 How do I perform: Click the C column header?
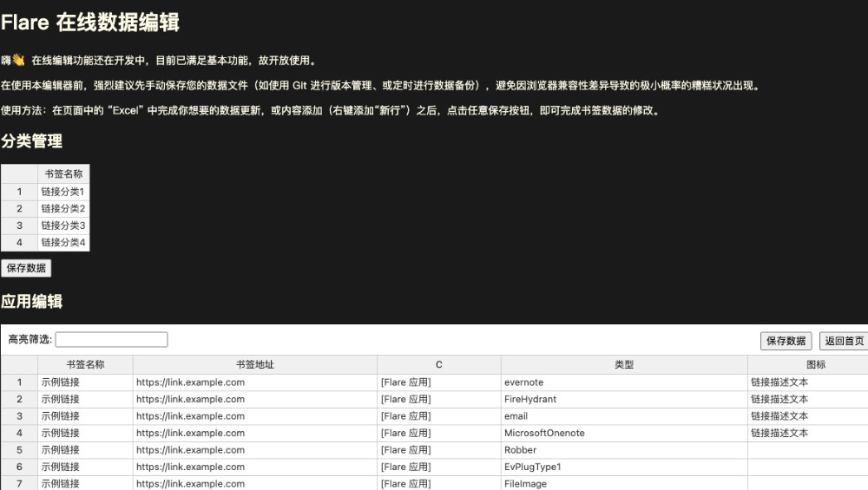pos(439,364)
